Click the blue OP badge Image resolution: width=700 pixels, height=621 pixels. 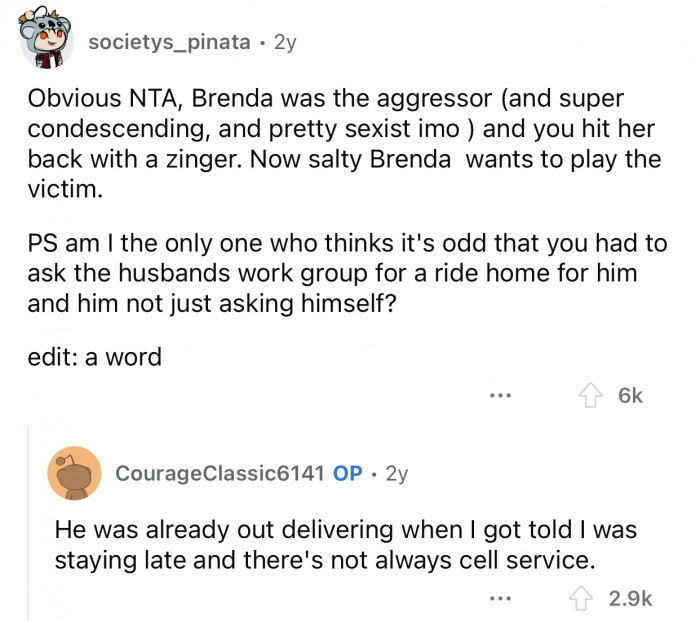(347, 473)
